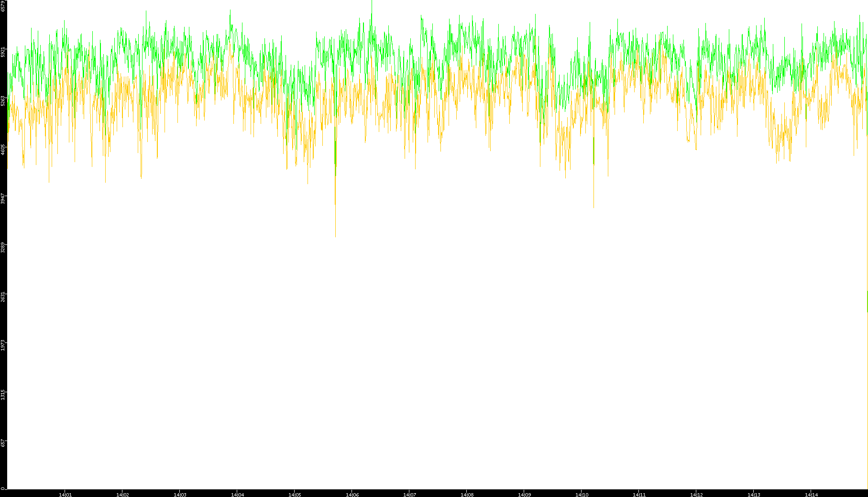Click the 14:14 time axis label
The height and width of the screenshot is (497, 868).
pyautogui.click(x=811, y=495)
